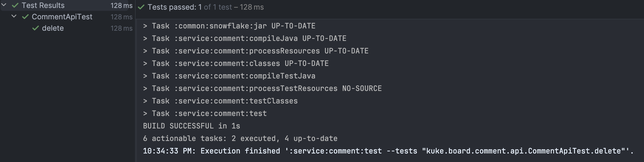Image resolution: width=644 pixels, height=162 pixels.
Task: Click the Tests passed status summary
Action: point(206,7)
